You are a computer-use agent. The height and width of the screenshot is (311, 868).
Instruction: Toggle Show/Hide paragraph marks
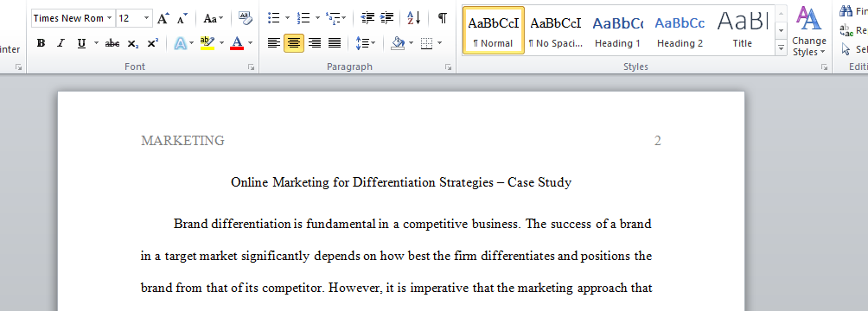pyautogui.click(x=443, y=18)
